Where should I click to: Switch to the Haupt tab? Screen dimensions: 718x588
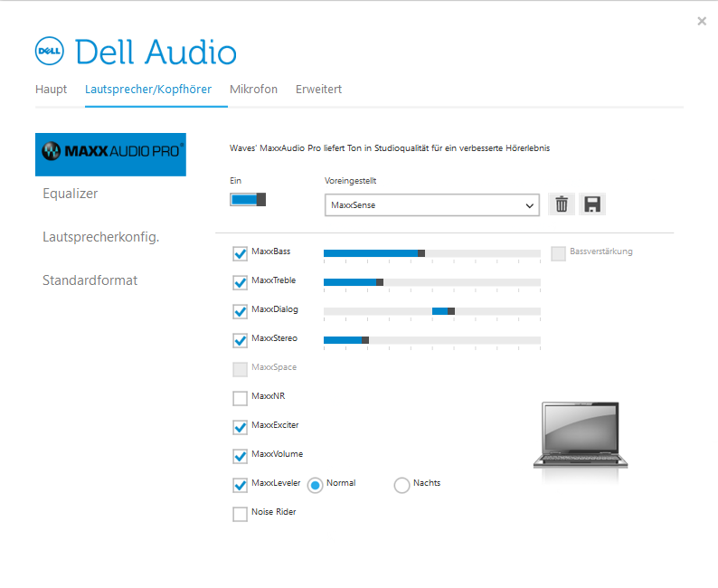[x=51, y=89]
